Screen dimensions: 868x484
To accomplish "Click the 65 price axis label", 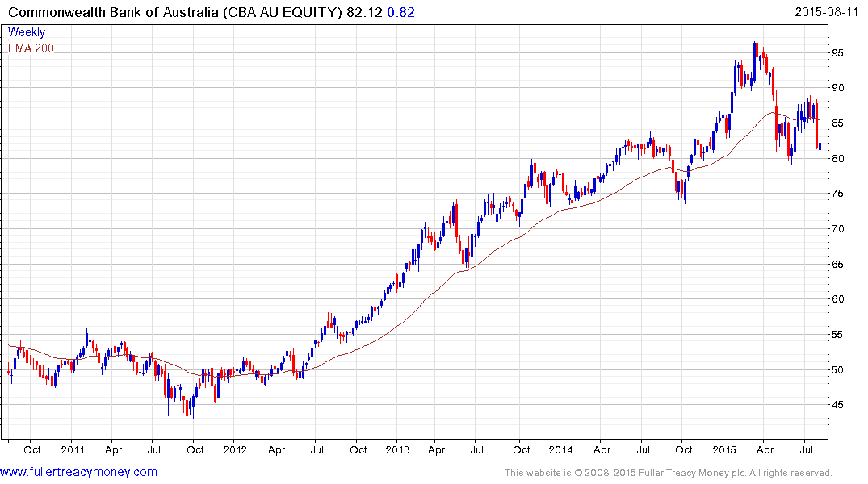I will [837, 265].
